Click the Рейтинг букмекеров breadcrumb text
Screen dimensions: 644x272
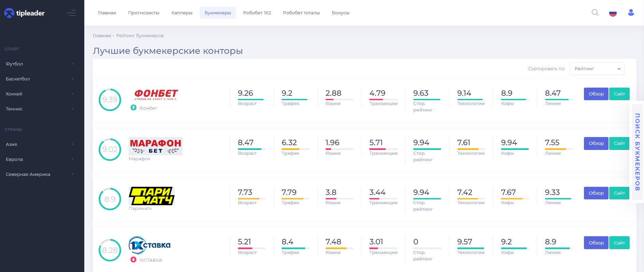tap(140, 35)
